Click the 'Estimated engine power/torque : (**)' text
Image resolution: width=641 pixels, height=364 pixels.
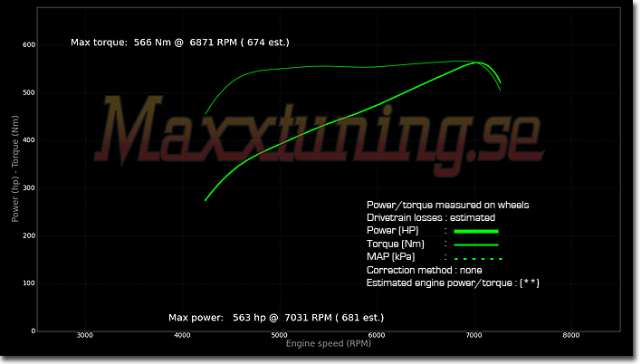click(453, 283)
